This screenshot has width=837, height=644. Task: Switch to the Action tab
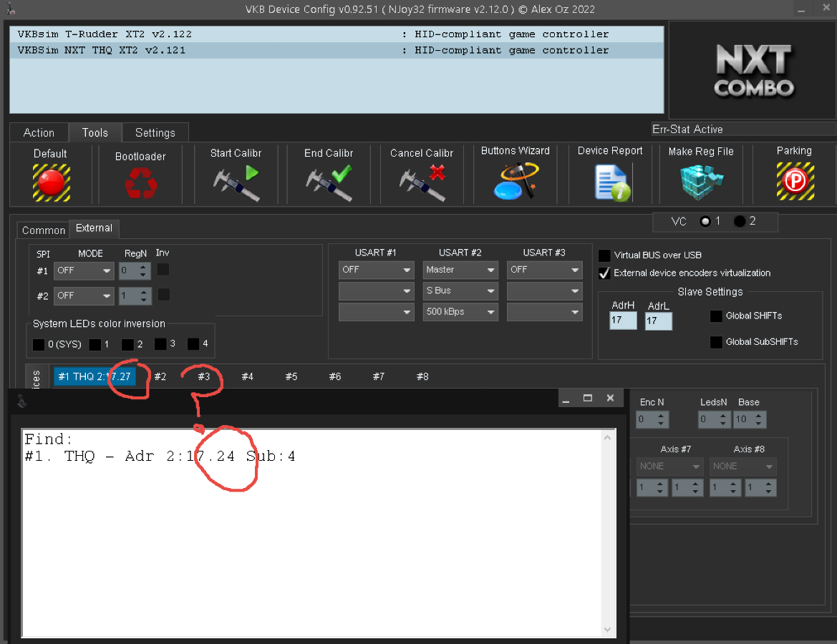(39, 133)
